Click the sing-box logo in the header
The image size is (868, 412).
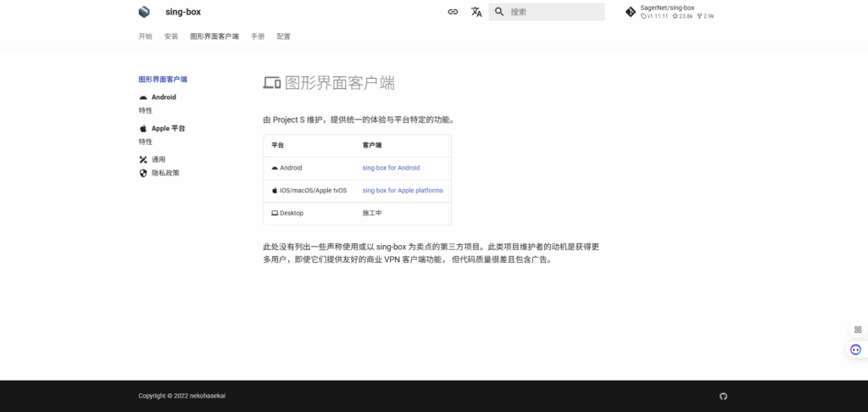tap(144, 12)
